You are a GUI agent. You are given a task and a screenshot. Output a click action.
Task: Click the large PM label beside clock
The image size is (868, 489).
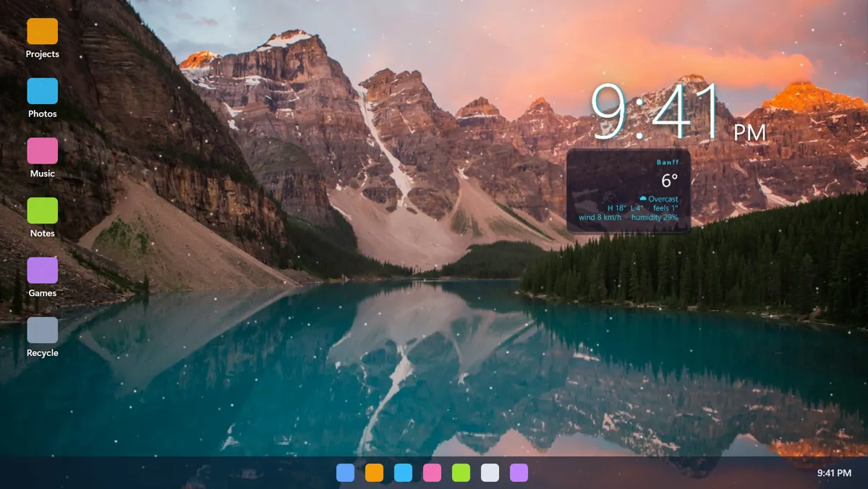(749, 133)
